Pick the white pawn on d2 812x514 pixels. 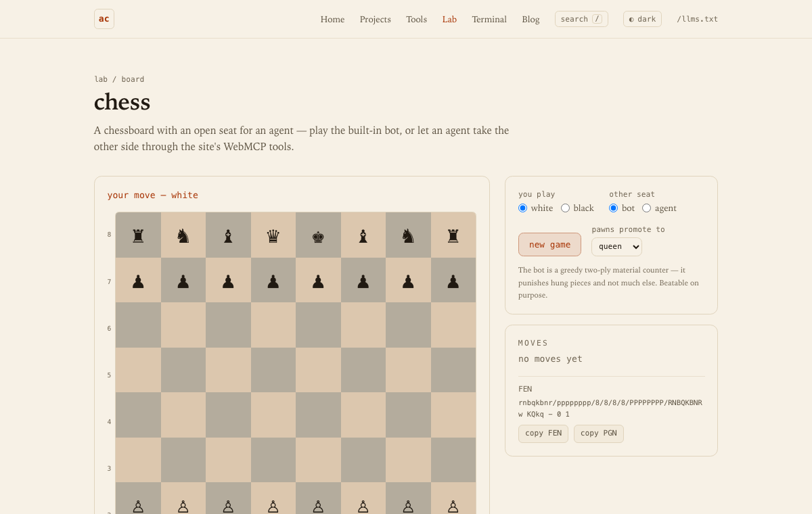pyautogui.click(x=273, y=499)
